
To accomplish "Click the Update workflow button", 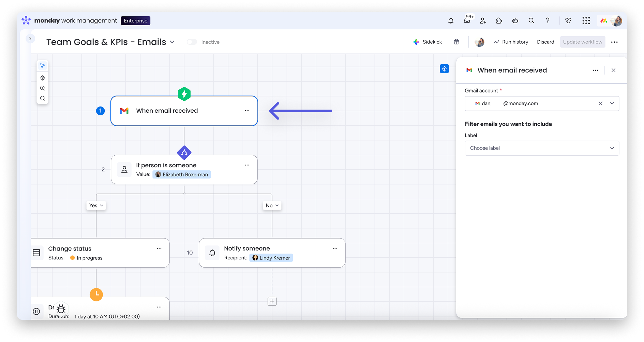I will (x=583, y=42).
